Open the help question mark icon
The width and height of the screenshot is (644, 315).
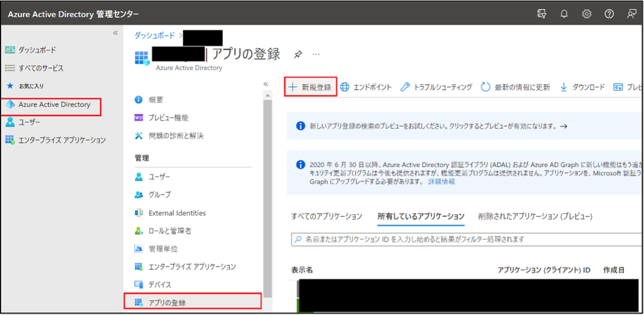[x=609, y=14]
